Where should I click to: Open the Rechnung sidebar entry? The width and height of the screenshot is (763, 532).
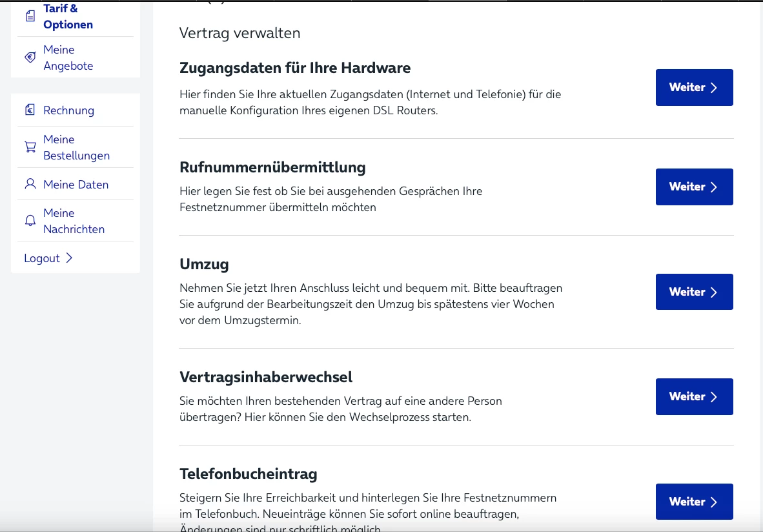click(x=68, y=110)
